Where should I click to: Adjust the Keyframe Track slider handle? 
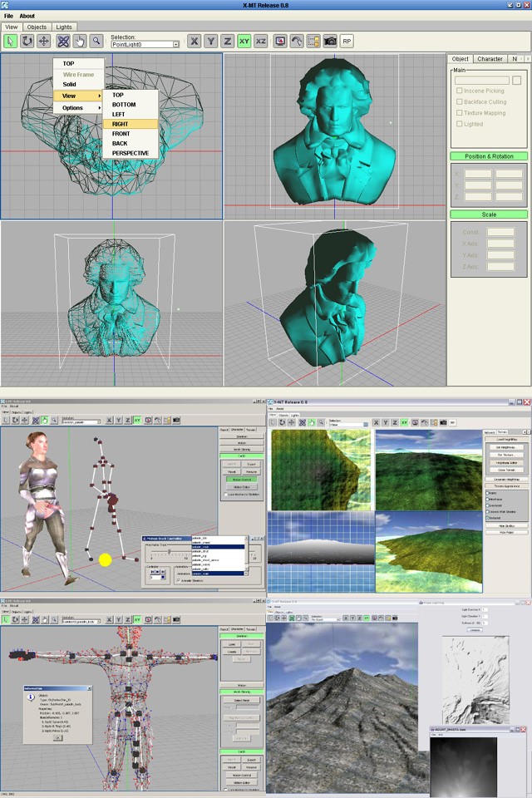pos(169,551)
